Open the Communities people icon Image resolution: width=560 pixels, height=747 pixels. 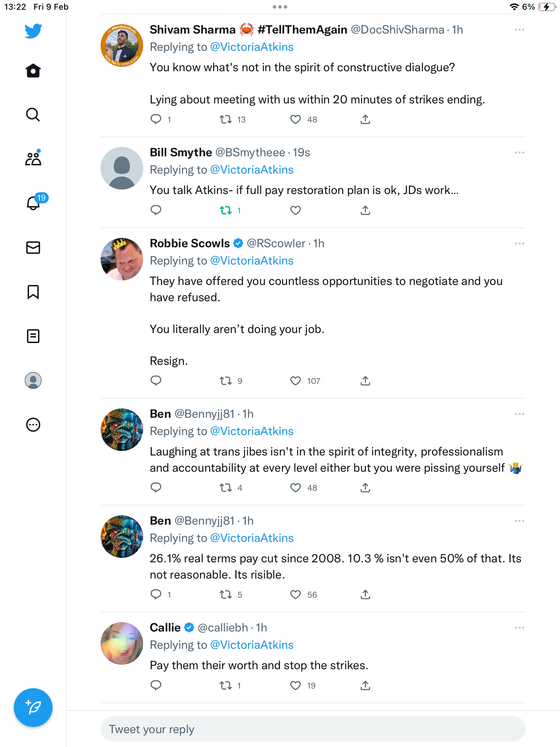[x=33, y=158]
